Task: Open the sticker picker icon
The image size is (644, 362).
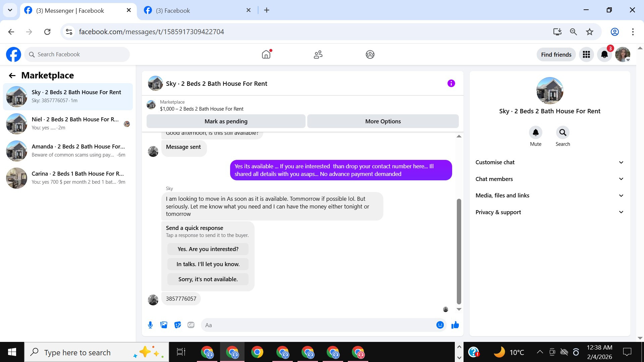Action: point(177,325)
